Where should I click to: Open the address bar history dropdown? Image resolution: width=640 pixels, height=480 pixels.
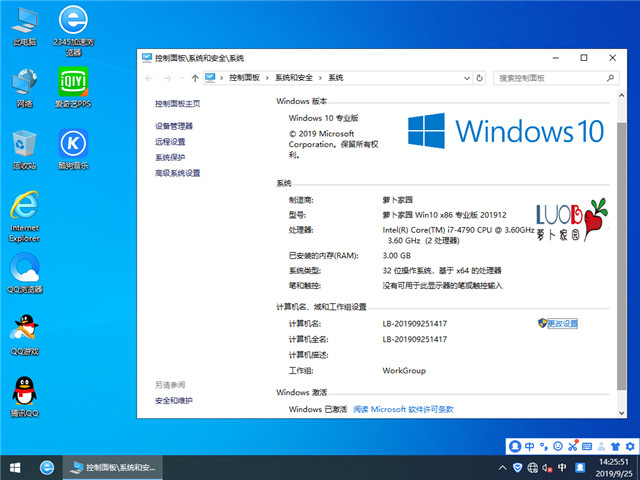point(467,78)
